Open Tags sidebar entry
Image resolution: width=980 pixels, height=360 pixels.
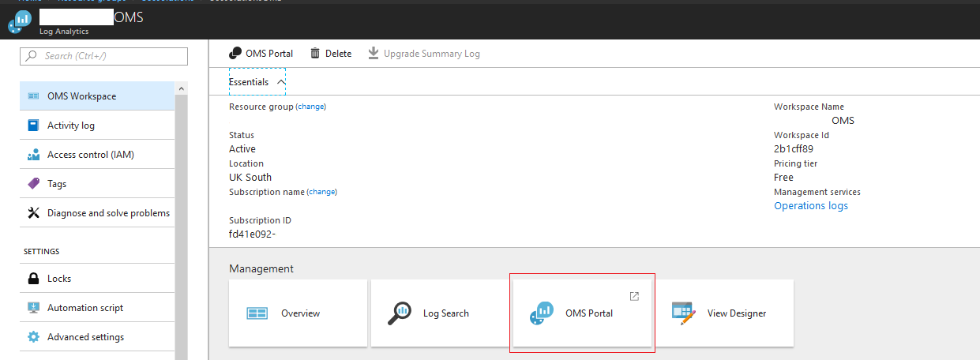click(x=97, y=184)
